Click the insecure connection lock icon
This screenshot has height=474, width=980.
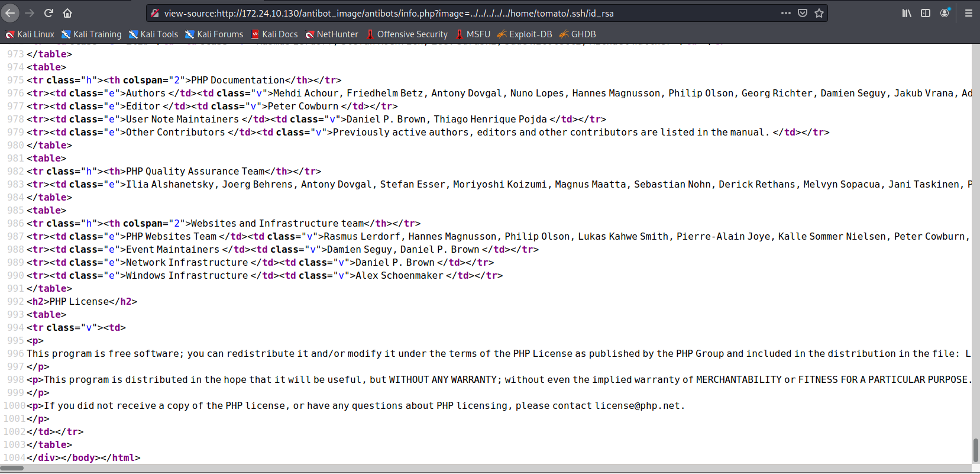(x=155, y=13)
